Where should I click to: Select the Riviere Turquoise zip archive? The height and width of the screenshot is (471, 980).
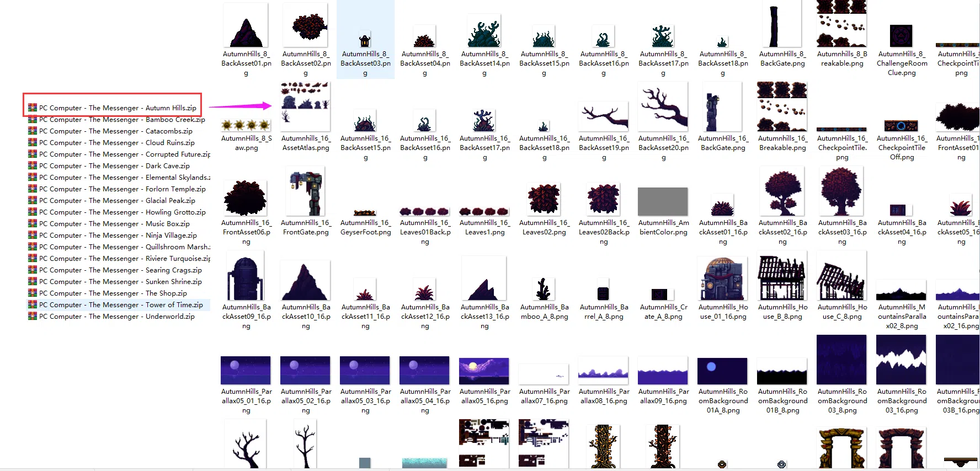pyautogui.click(x=119, y=259)
